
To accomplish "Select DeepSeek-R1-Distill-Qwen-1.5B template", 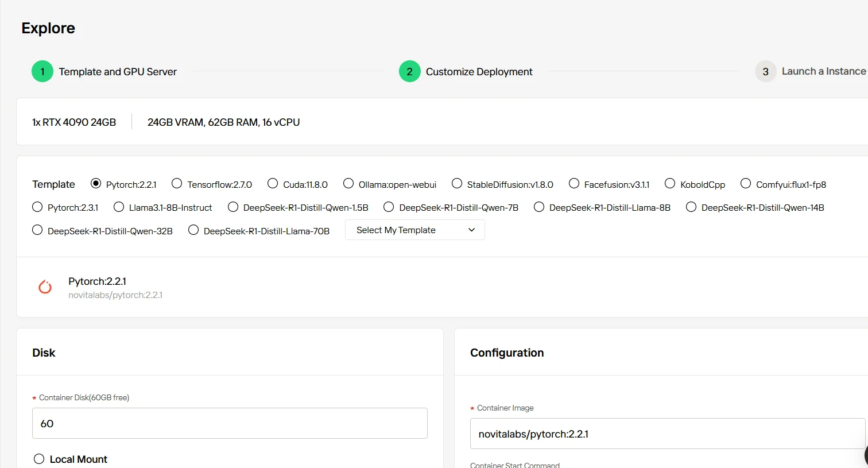I will (x=233, y=207).
